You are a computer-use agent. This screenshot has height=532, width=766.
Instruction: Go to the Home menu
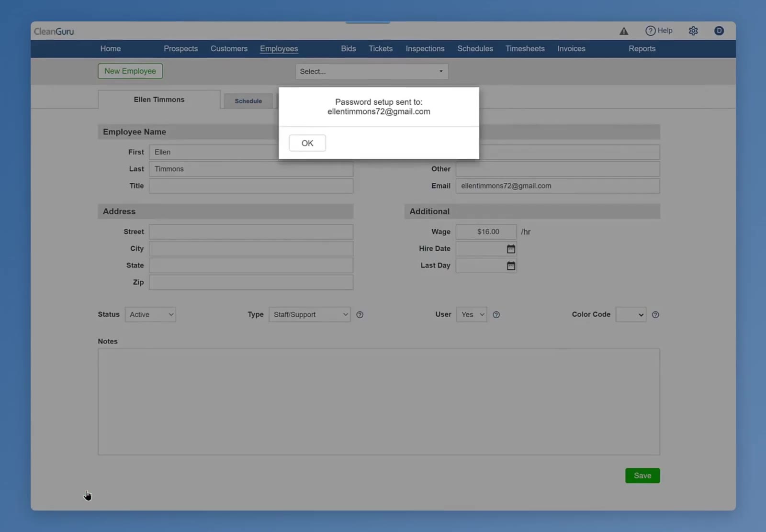point(111,49)
